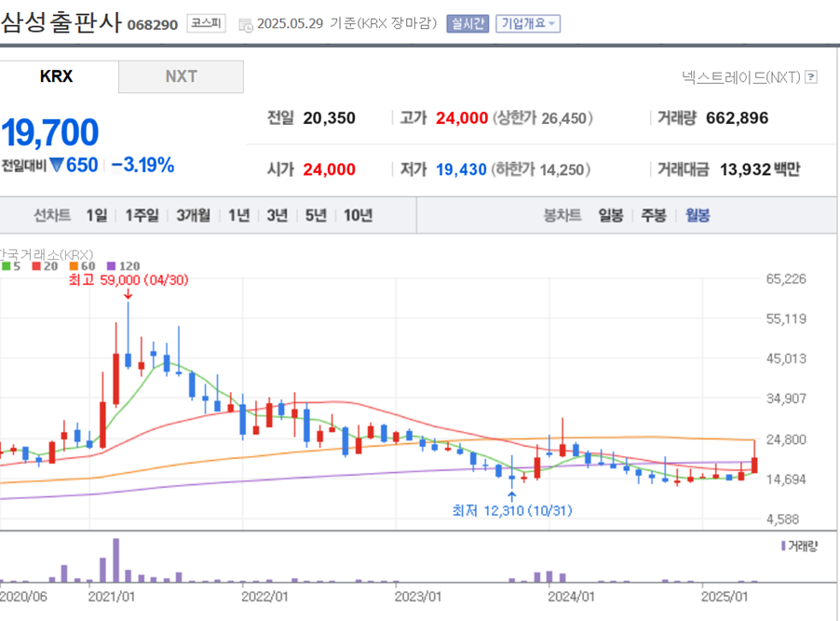Click the -3.19% change percentage
The height and width of the screenshot is (621, 840).
[x=143, y=165]
